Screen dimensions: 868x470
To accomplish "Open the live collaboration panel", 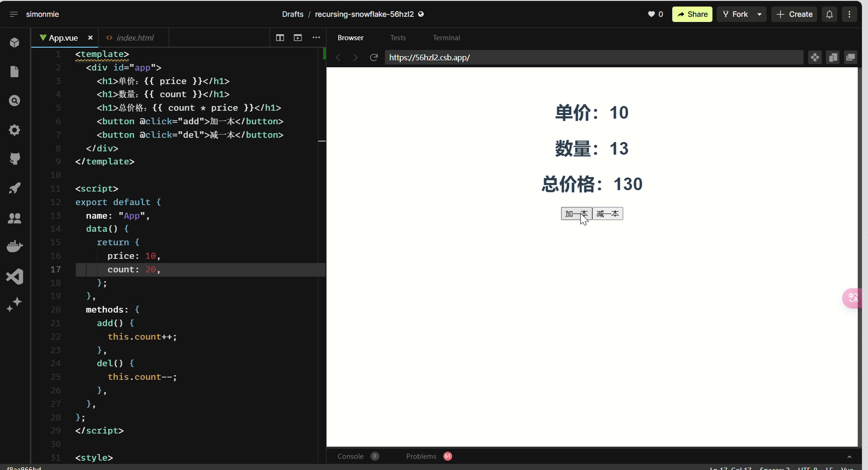I will click(x=15, y=218).
